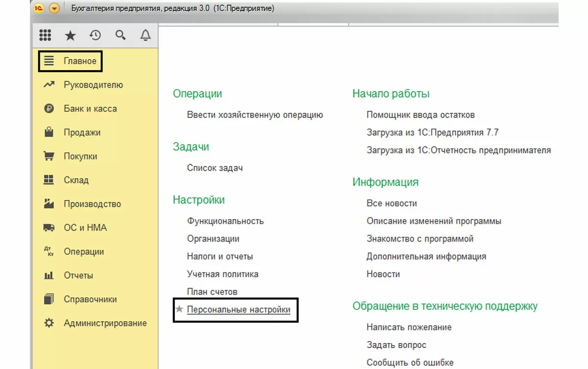Click the Операции green heading

pyautogui.click(x=197, y=94)
